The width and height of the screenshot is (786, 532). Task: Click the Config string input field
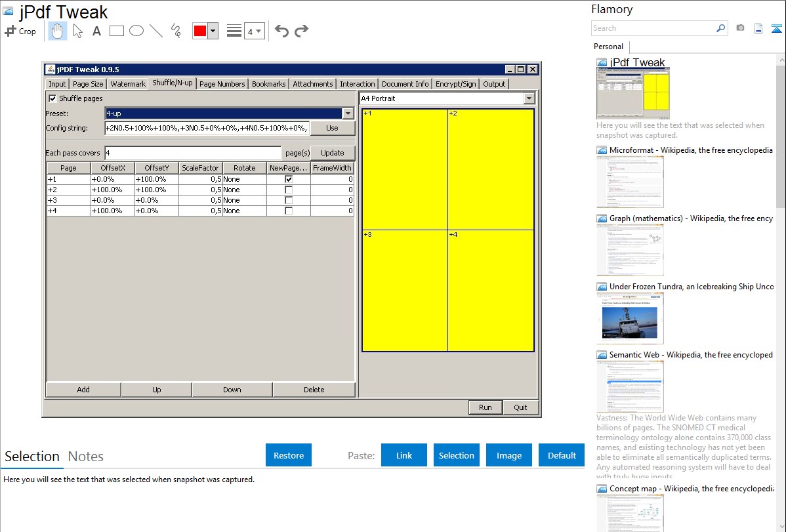[207, 128]
